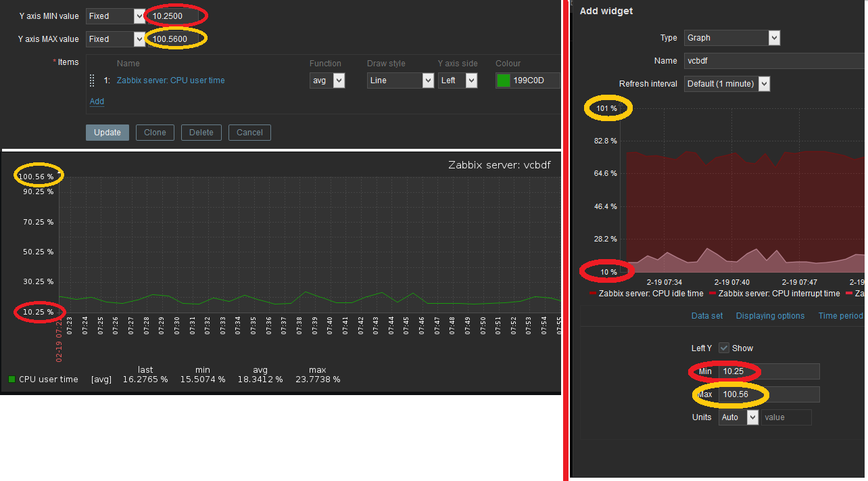Viewport: 868px width, 481px height.
Task: Edit the Left Y Min field 10.25
Action: [769, 371]
